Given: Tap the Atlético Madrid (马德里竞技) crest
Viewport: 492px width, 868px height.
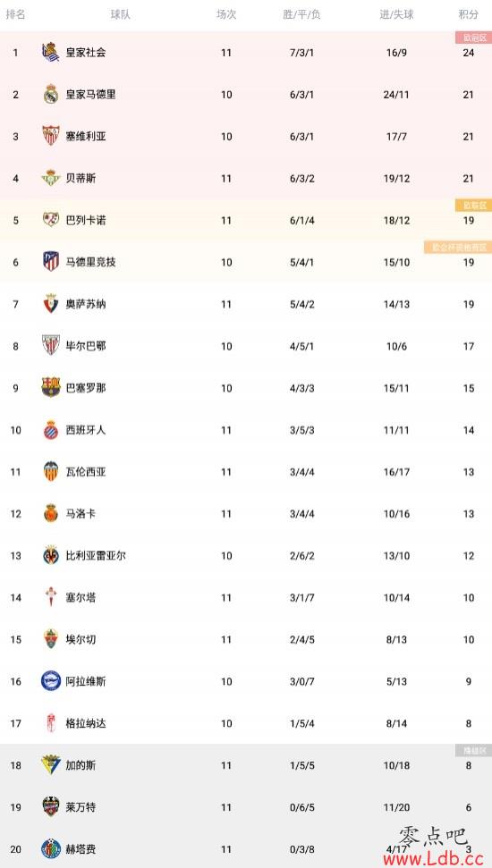Looking at the screenshot, I should point(50,262).
